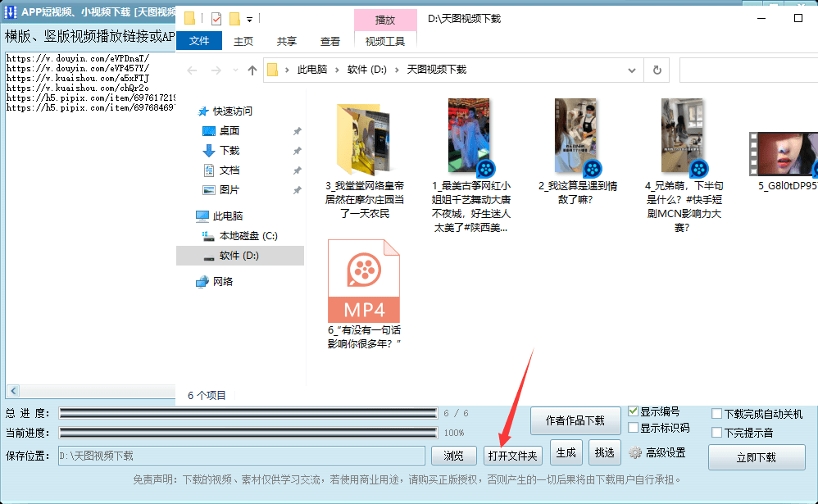Open 高级设置 gear icon
Screen dimensions: 818x504
click(635, 453)
